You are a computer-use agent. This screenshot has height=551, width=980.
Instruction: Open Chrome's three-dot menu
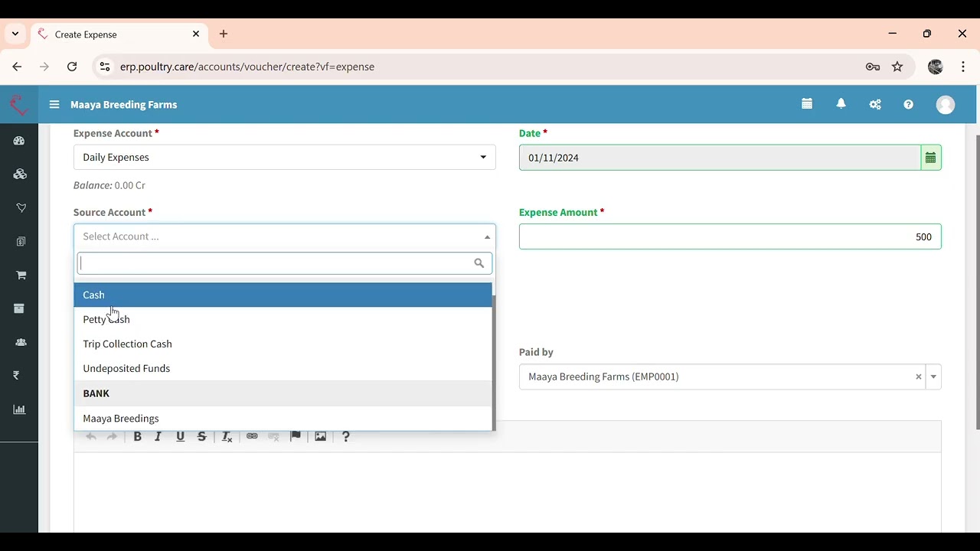click(x=963, y=67)
